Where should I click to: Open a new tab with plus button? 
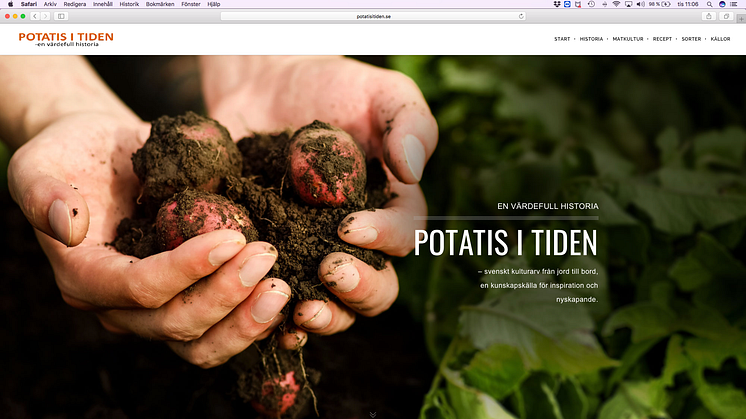pos(739,16)
